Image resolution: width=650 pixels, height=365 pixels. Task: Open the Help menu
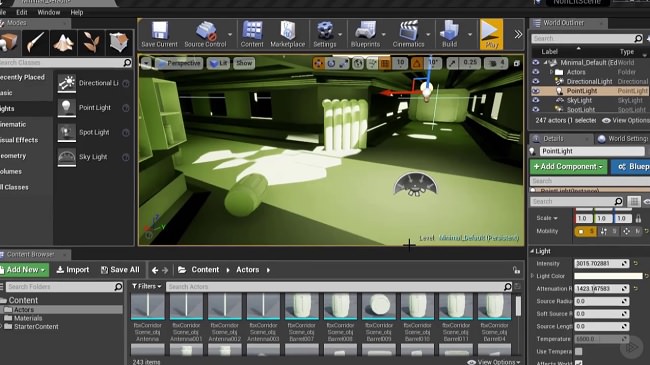pyautogui.click(x=77, y=12)
